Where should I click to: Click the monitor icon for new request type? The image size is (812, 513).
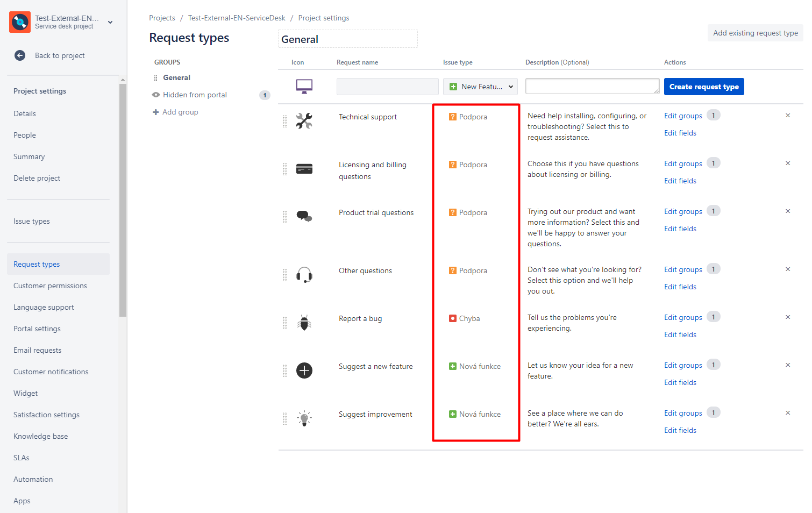point(304,86)
